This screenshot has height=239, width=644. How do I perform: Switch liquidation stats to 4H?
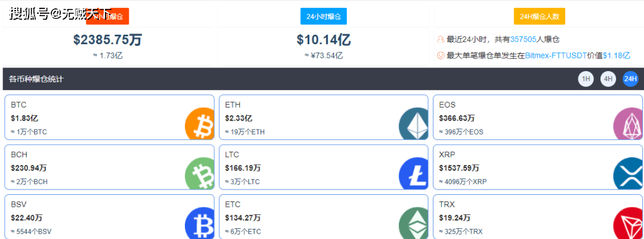(608, 79)
